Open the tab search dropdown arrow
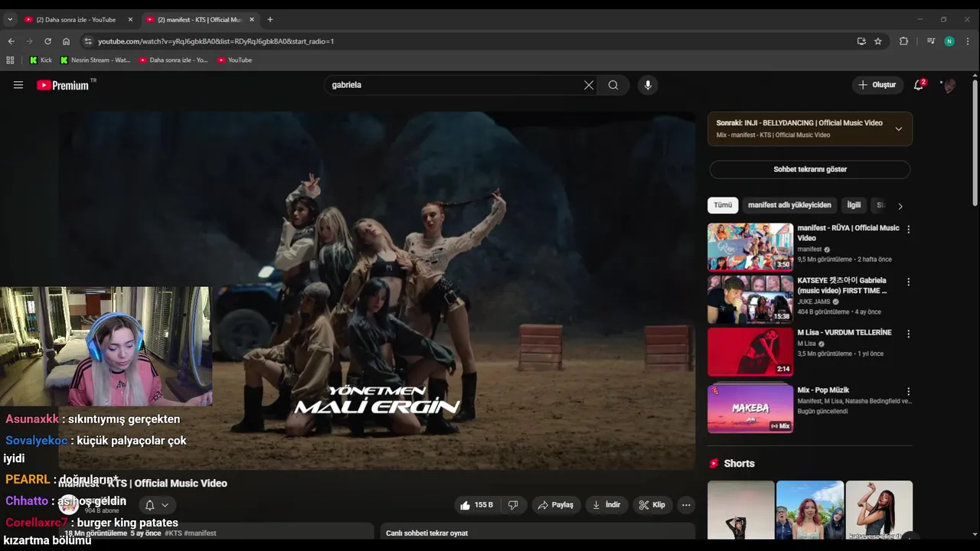980x551 pixels. click(10, 19)
